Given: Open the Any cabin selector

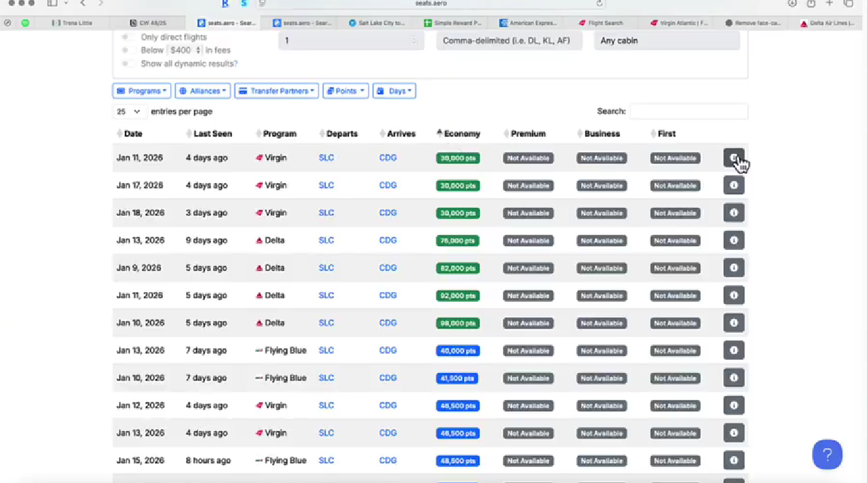Looking at the screenshot, I should (667, 40).
